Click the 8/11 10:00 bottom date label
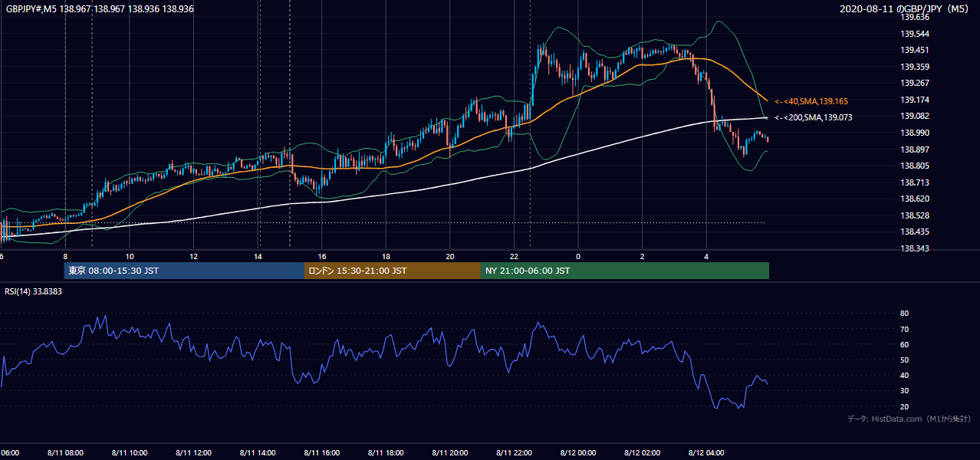 (x=130, y=452)
